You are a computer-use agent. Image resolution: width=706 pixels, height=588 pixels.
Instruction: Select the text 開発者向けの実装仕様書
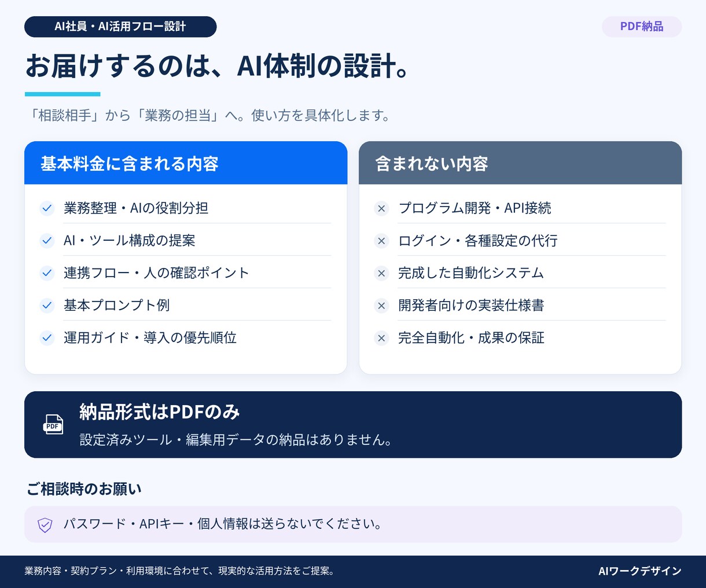471,306
